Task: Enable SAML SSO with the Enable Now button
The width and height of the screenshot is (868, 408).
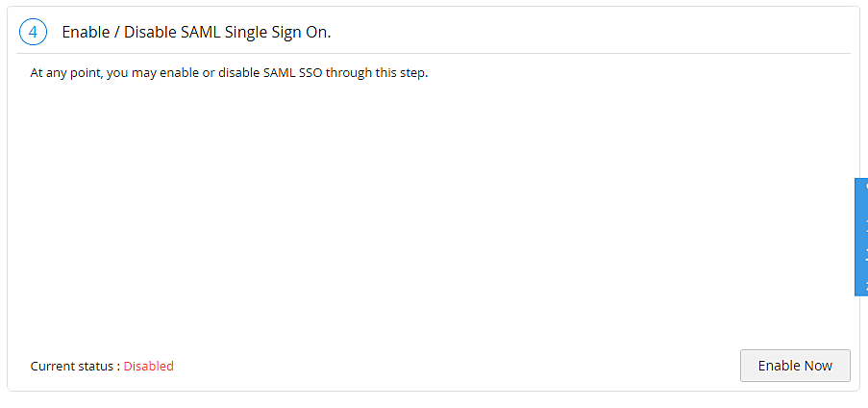Action: click(795, 366)
